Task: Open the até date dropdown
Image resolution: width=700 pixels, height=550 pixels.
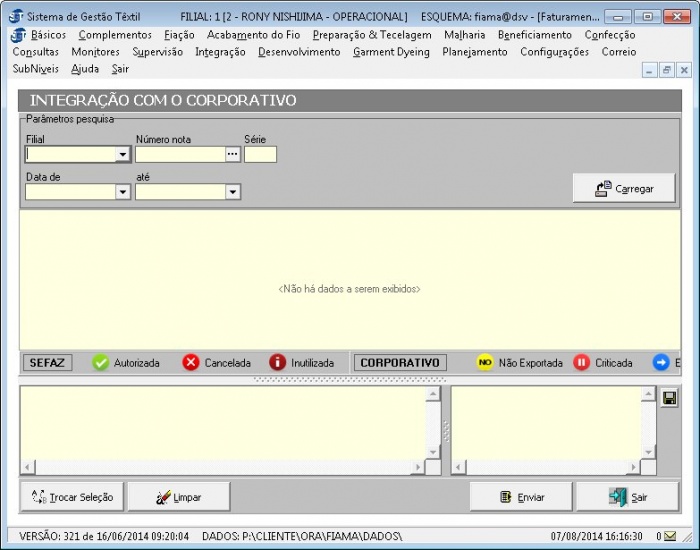Action: click(232, 192)
